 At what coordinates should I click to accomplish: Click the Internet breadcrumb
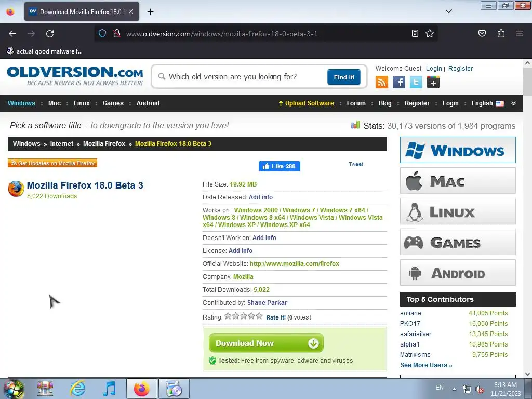(62, 144)
